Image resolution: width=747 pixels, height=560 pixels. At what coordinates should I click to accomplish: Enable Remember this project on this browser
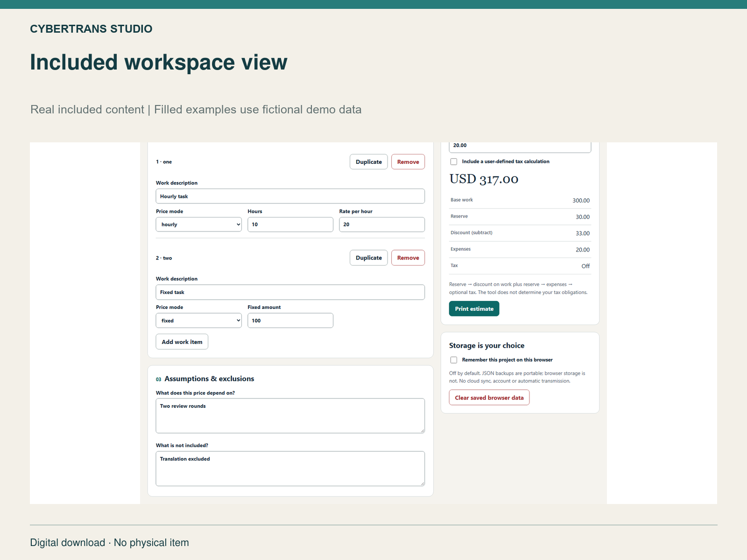(453, 360)
